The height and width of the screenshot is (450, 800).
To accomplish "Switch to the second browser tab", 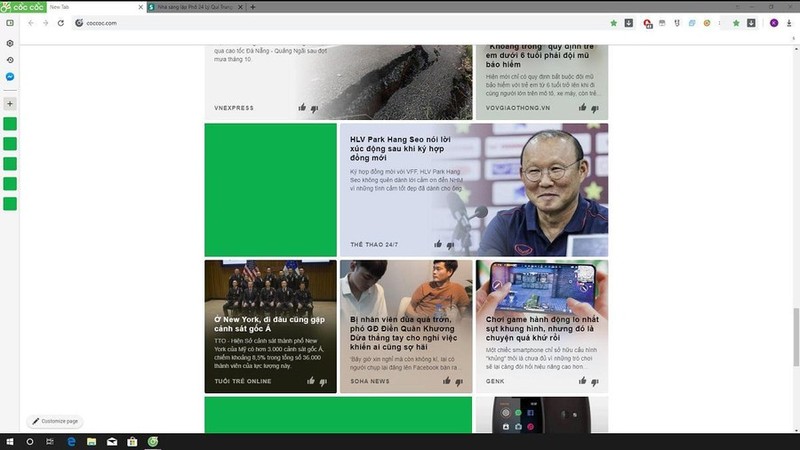I will click(192, 7).
